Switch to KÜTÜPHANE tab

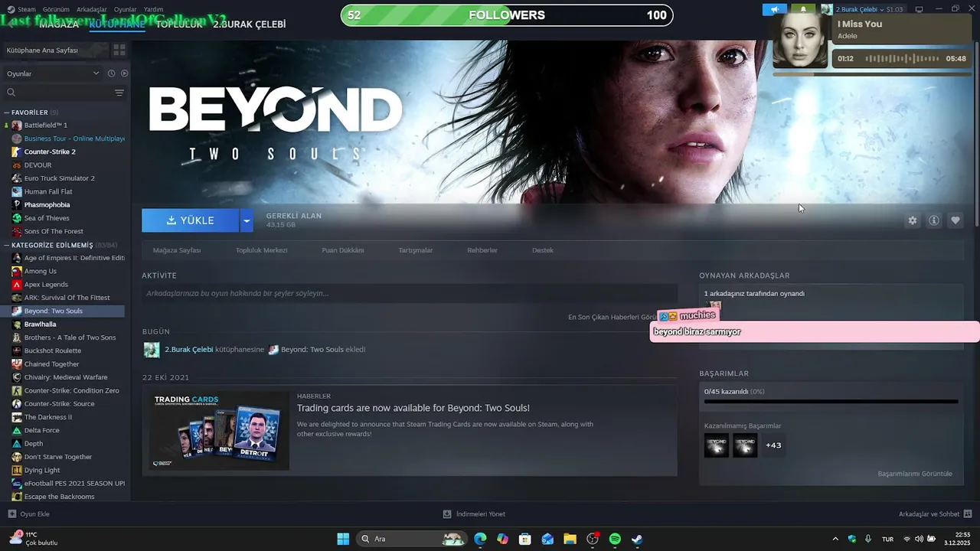tap(117, 24)
